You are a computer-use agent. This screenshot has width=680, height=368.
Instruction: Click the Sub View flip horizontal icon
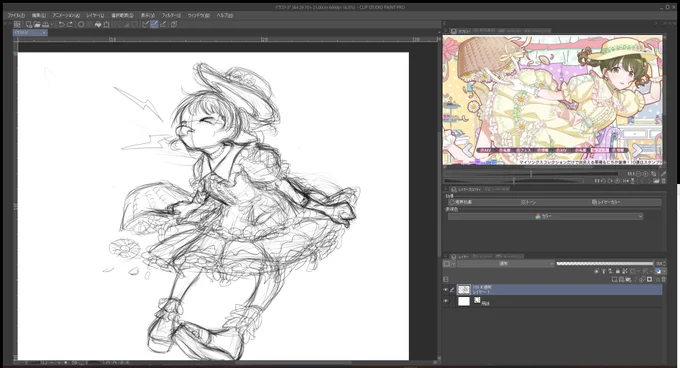point(626,181)
